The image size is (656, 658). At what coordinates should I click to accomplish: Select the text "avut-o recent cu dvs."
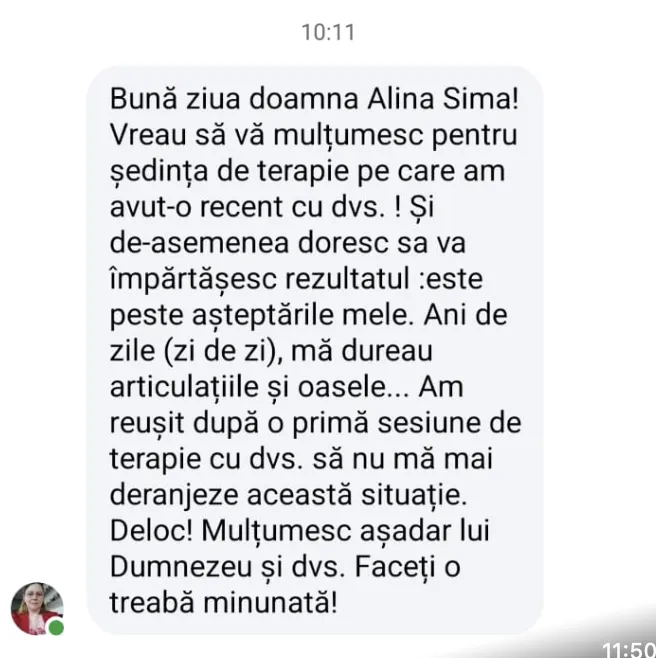pyautogui.click(x=247, y=207)
